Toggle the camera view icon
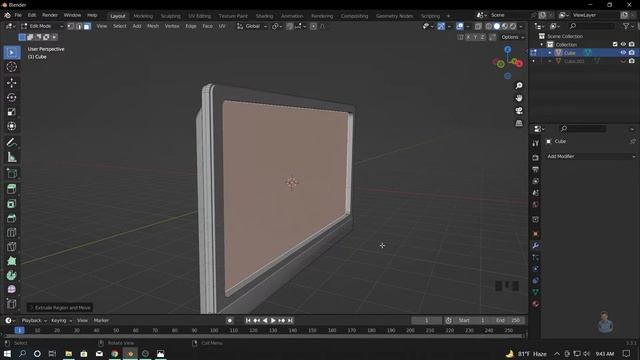The width and height of the screenshot is (640, 360). [x=519, y=111]
